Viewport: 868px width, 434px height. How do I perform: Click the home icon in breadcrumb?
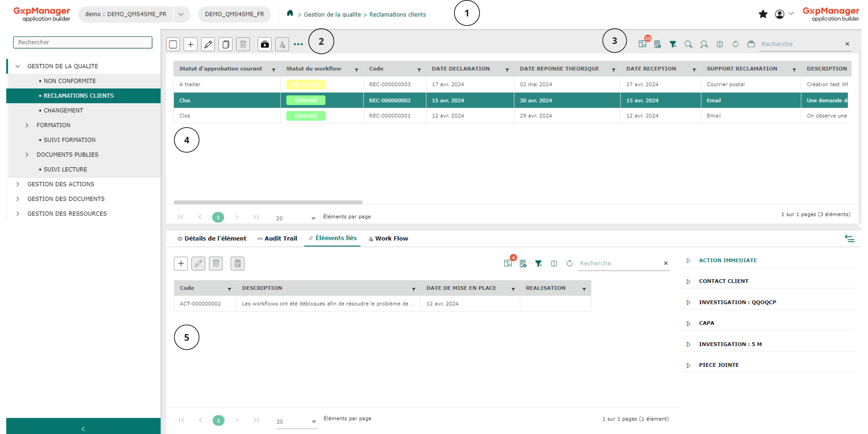pyautogui.click(x=290, y=13)
